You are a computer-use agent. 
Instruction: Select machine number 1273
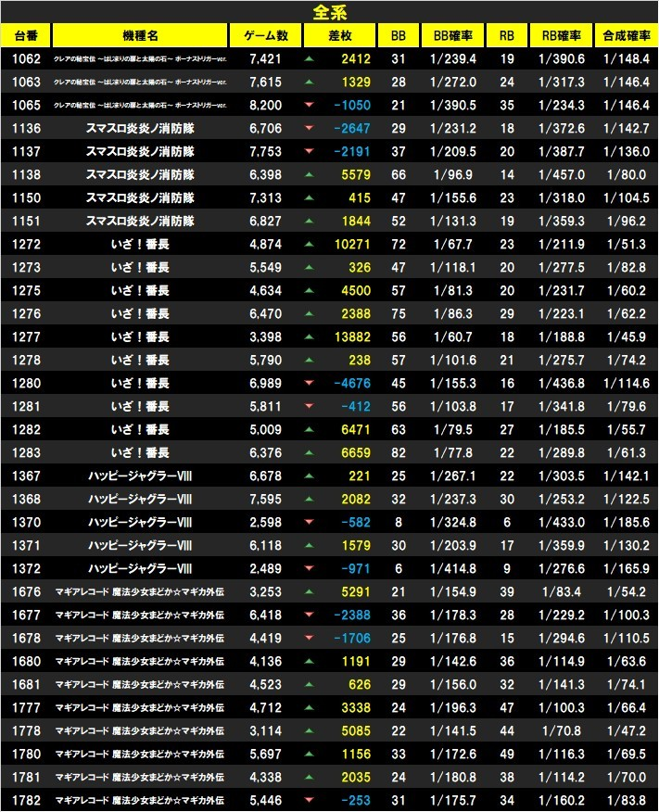click(26, 267)
